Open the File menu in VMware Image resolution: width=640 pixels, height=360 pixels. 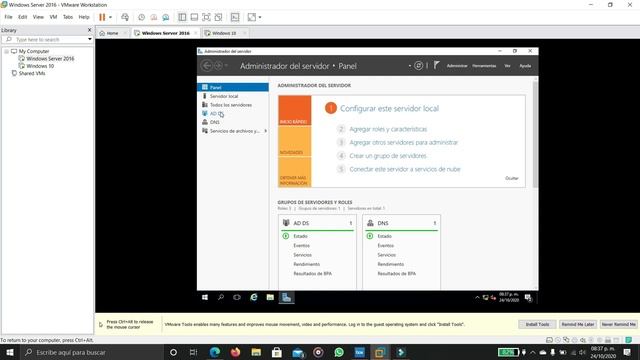(8, 17)
